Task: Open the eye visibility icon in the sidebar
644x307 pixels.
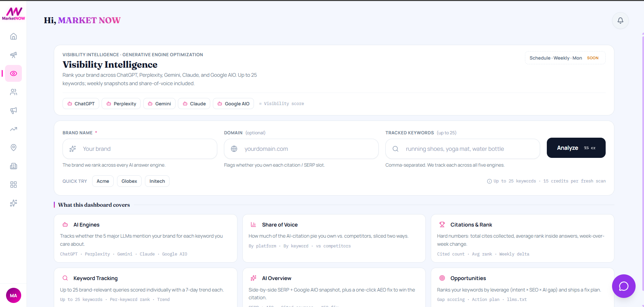Action: [x=13, y=73]
